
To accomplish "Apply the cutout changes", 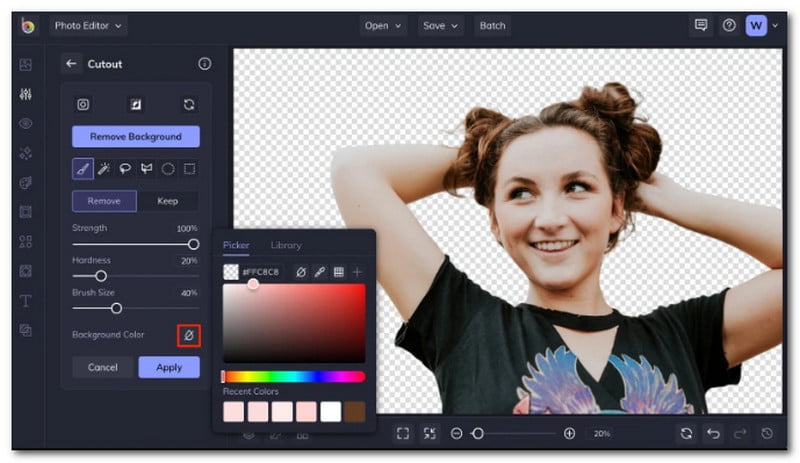I will click(169, 367).
